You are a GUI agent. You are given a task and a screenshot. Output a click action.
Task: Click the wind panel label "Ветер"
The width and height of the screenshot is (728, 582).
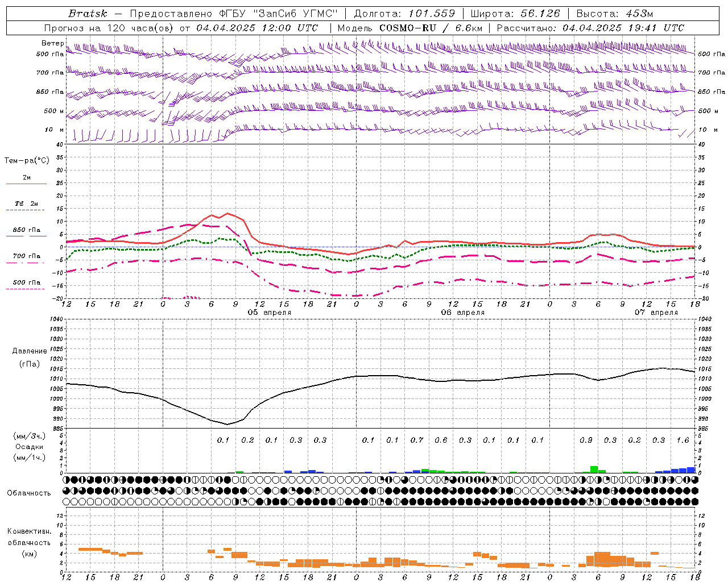click(52, 43)
